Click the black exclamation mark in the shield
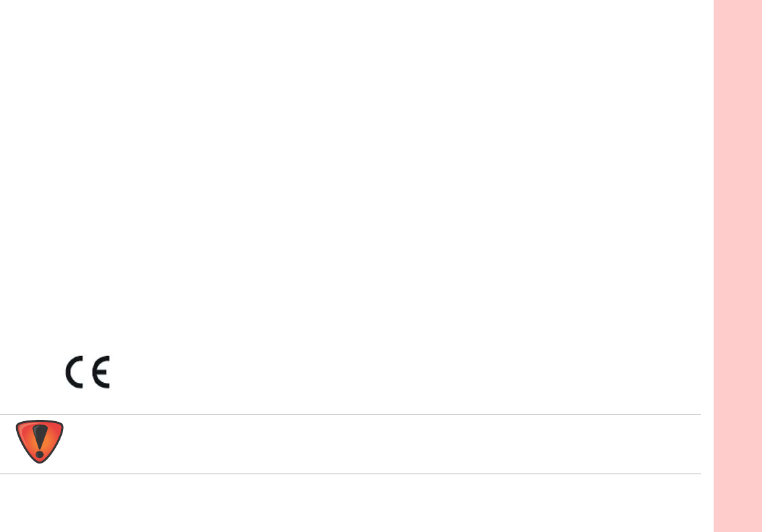Screen dimensions: 762x532 tap(40, 441)
